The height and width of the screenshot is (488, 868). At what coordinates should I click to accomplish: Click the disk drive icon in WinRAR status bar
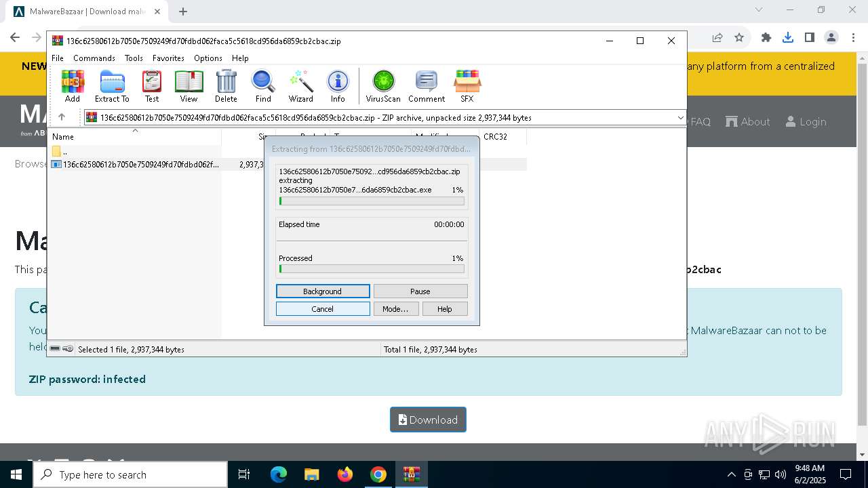[56, 349]
